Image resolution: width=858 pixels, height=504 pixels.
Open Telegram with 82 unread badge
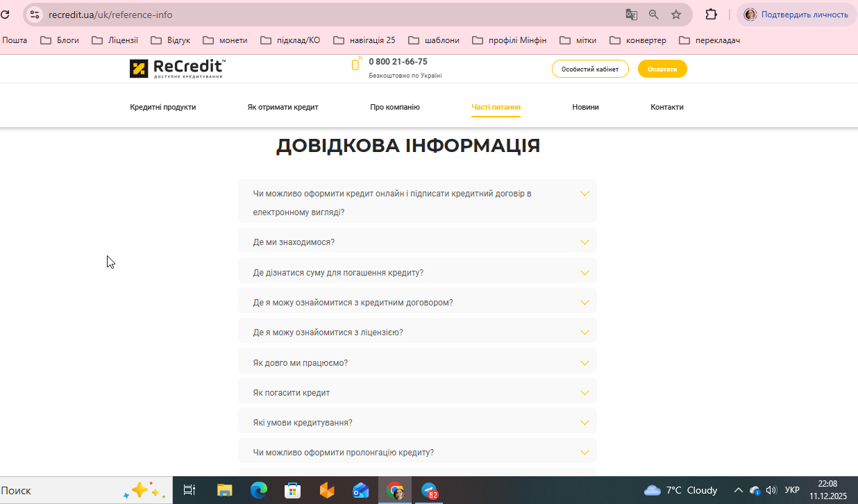[430, 491]
